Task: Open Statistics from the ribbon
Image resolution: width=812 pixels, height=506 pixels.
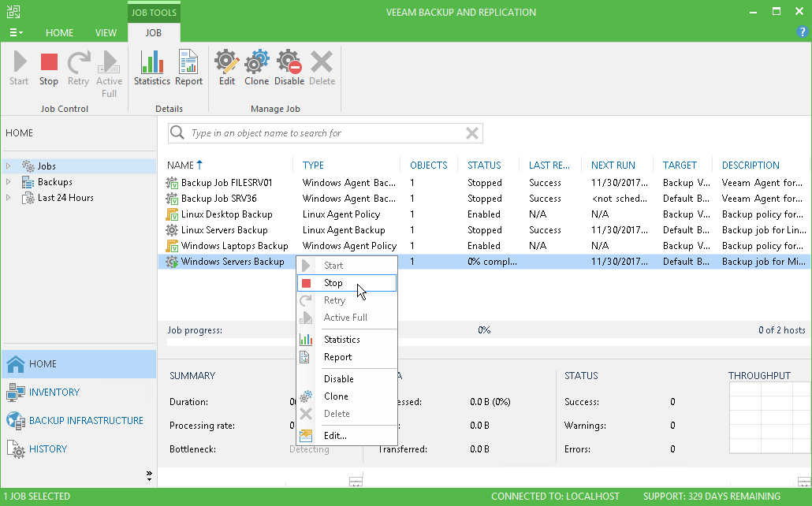Action: tap(151, 69)
